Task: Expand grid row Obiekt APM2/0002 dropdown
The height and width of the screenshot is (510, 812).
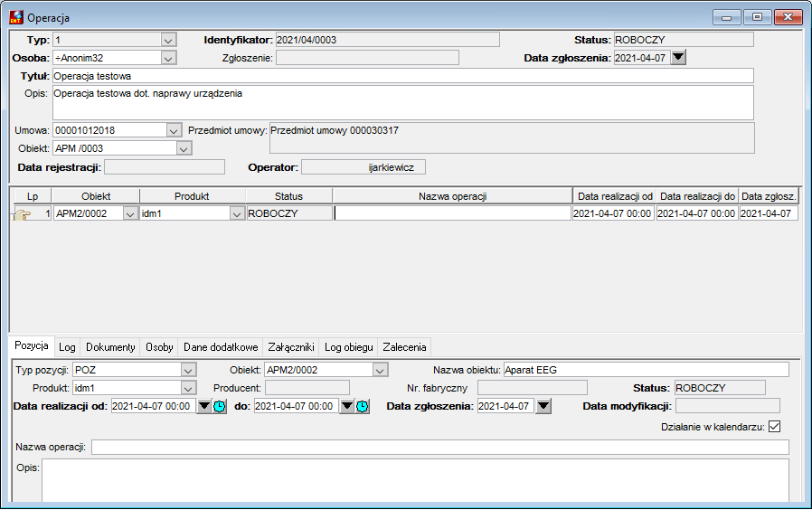Action: [x=130, y=213]
